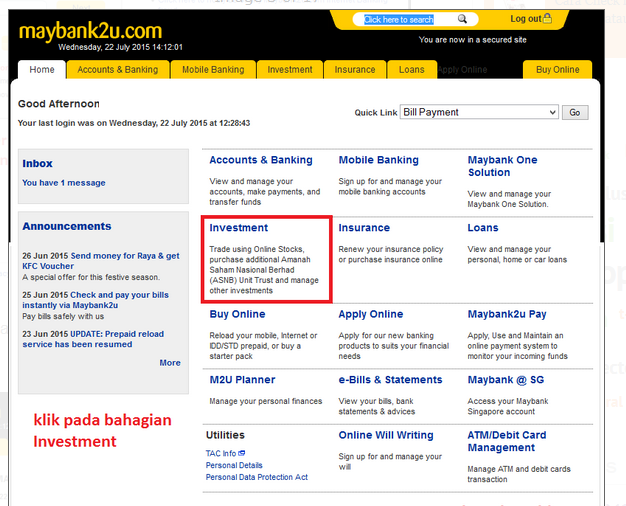Click 'Manage ATM and debit cards transaction' description
The image size is (626, 506).
coord(519,474)
